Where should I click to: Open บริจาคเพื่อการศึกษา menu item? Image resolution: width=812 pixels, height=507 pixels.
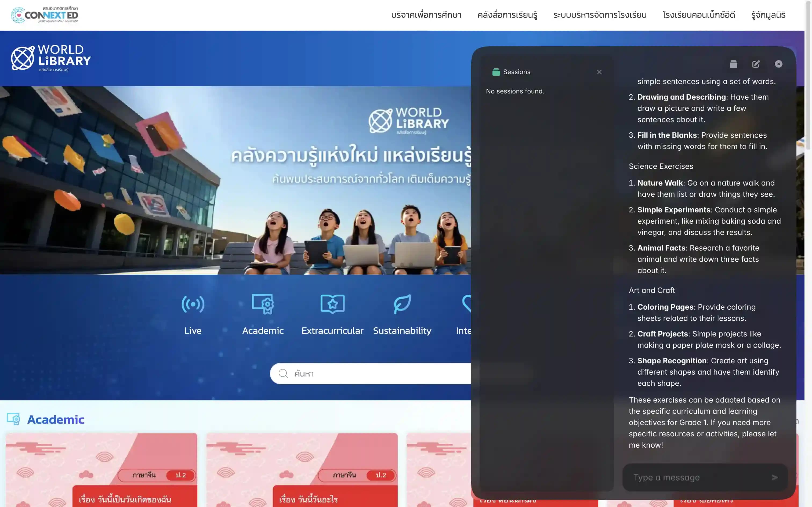426,15
